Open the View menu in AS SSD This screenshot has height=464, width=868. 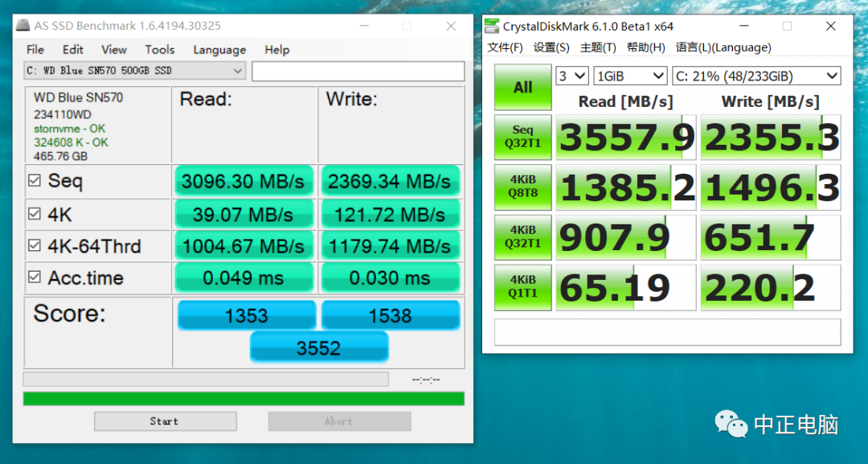(114, 50)
